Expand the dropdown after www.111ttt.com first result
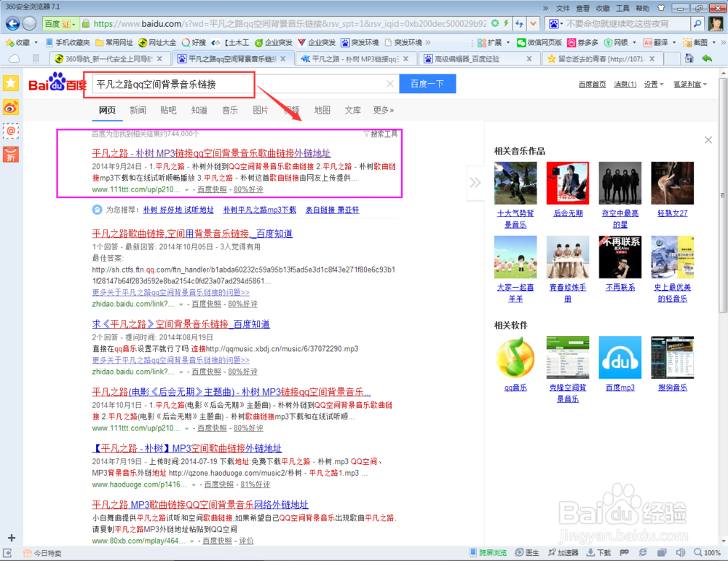728x561 pixels. click(x=186, y=189)
